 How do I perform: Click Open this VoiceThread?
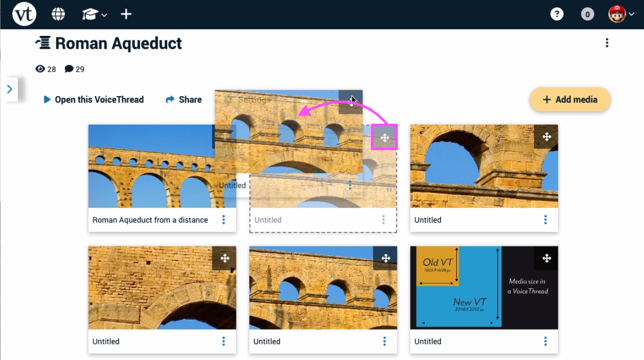(94, 100)
